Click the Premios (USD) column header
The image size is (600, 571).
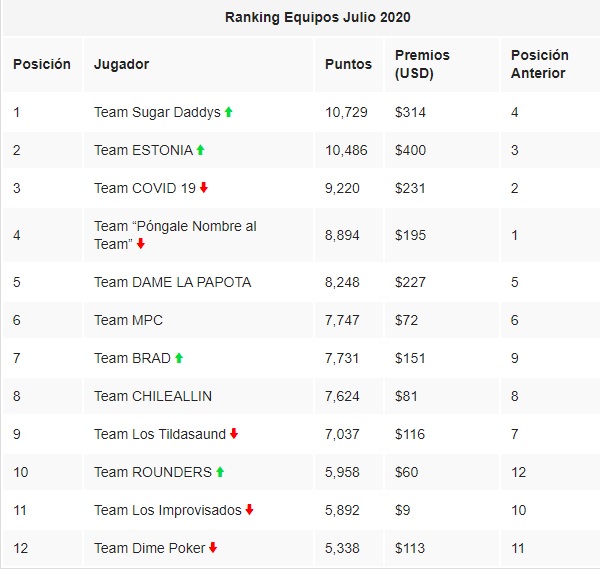[422, 64]
